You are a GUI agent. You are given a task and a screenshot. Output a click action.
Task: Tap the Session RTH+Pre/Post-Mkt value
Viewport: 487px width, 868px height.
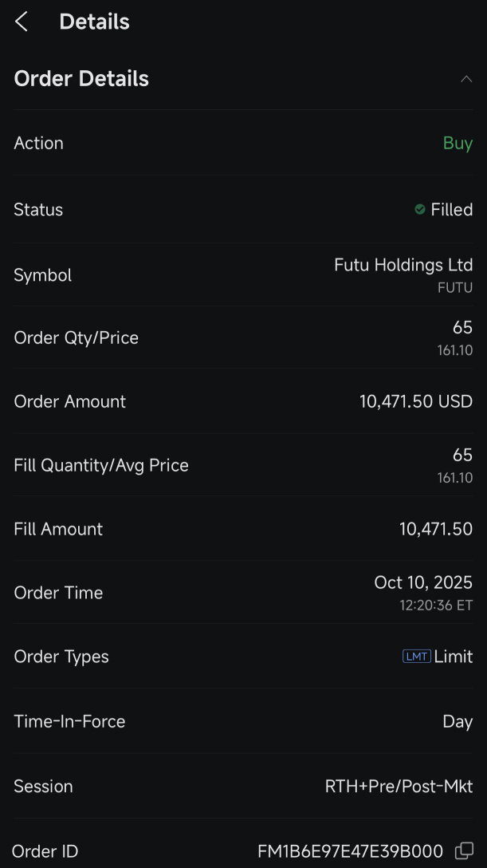click(399, 786)
